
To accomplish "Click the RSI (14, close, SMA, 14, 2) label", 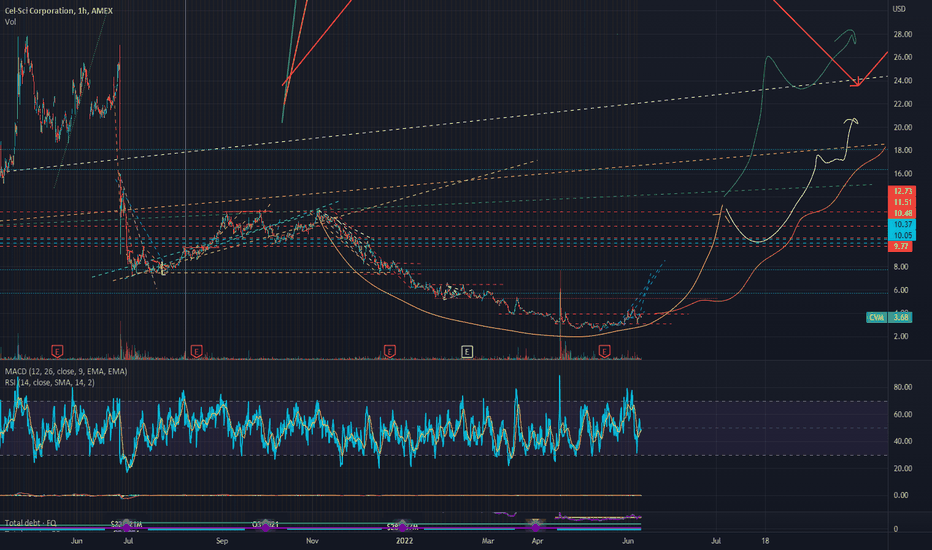I will [x=49, y=382].
